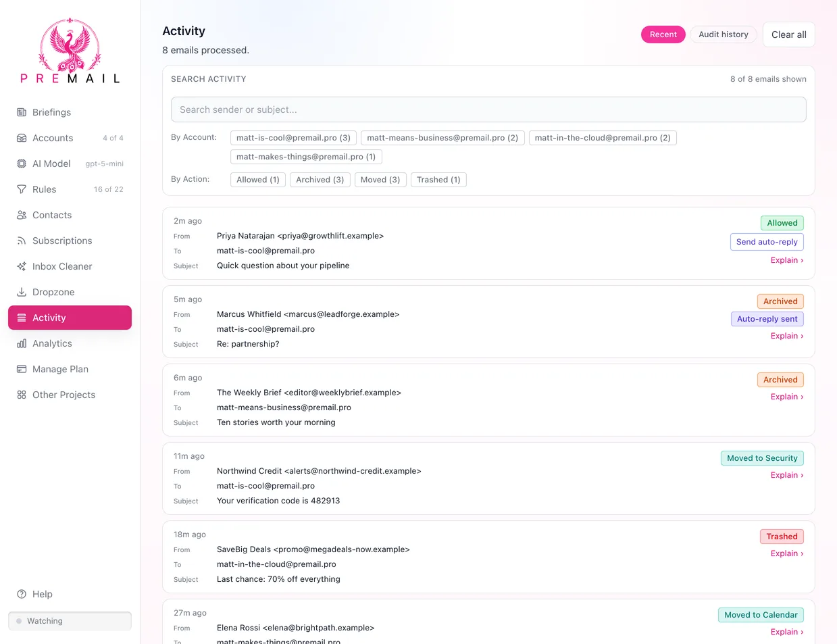This screenshot has height=644, width=837.
Task: Click Send auto-reply on Priya's email
Action: coord(767,242)
